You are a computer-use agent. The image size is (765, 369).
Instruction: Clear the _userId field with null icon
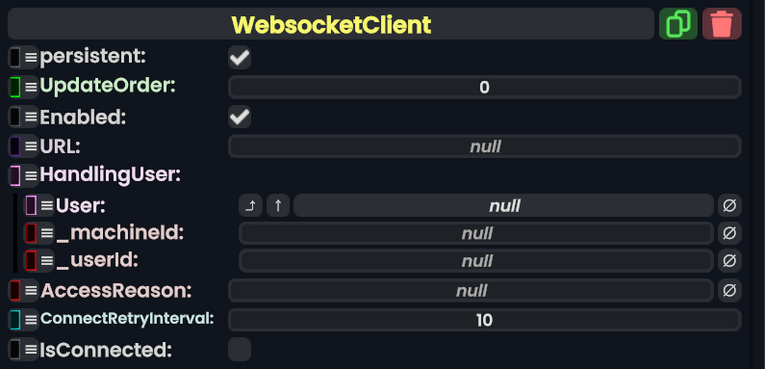coord(729,261)
